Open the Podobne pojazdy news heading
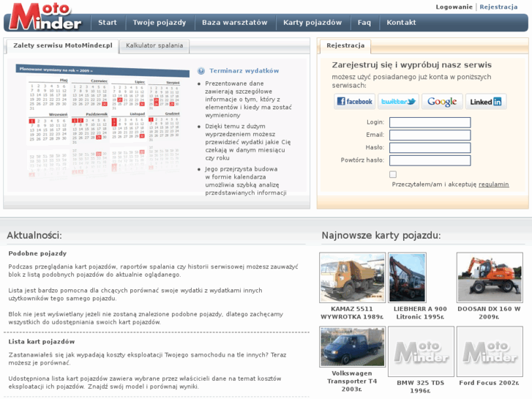The image size is (532, 399). pos(37,253)
